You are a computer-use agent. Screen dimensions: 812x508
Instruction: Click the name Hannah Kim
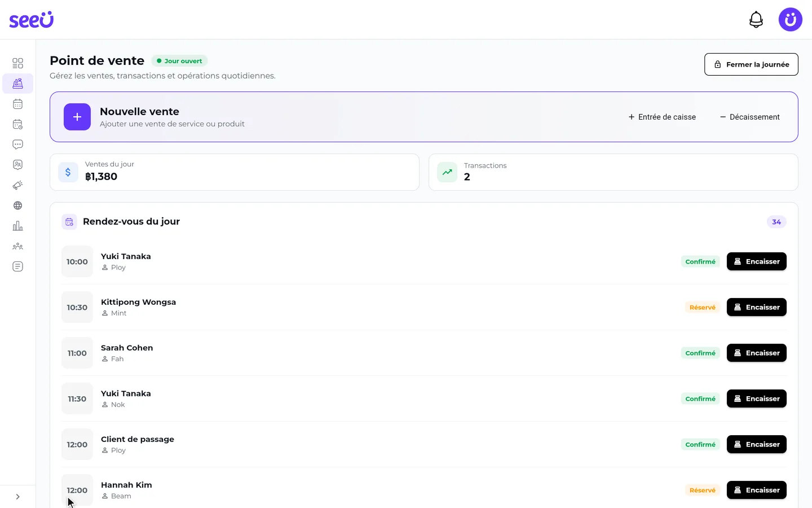tap(126, 485)
